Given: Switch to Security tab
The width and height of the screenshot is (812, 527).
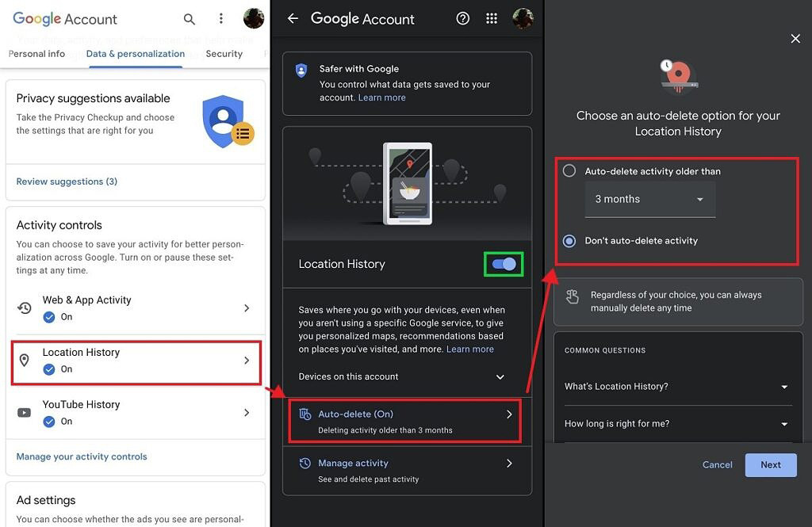Looking at the screenshot, I should click(224, 54).
